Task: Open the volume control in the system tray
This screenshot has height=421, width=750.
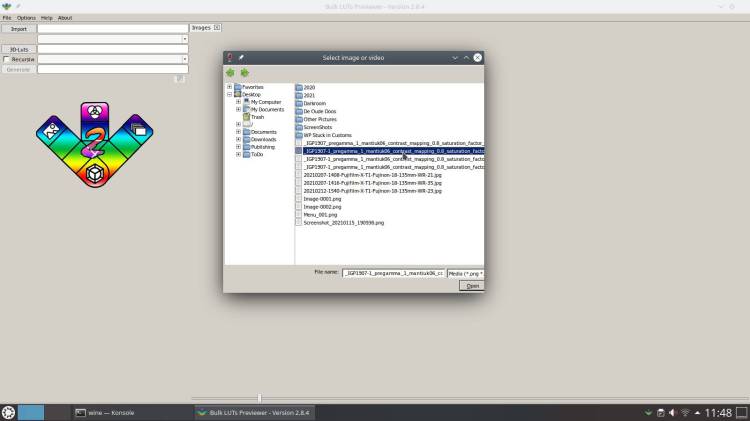Action: [673, 413]
